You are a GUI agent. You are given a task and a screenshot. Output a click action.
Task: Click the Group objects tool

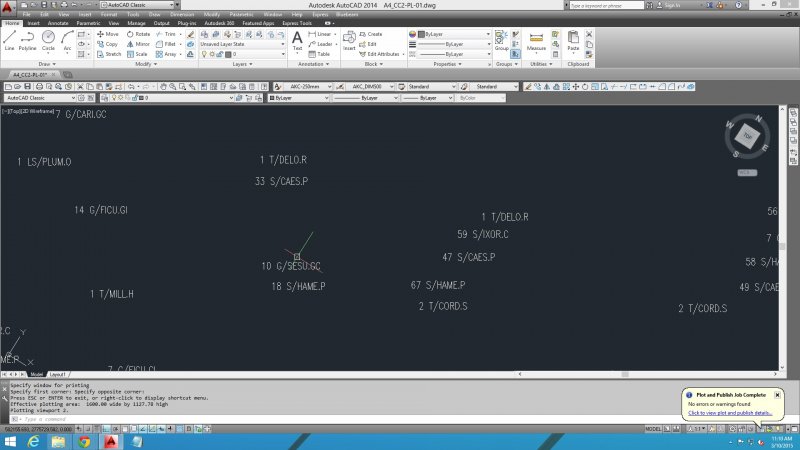click(502, 41)
